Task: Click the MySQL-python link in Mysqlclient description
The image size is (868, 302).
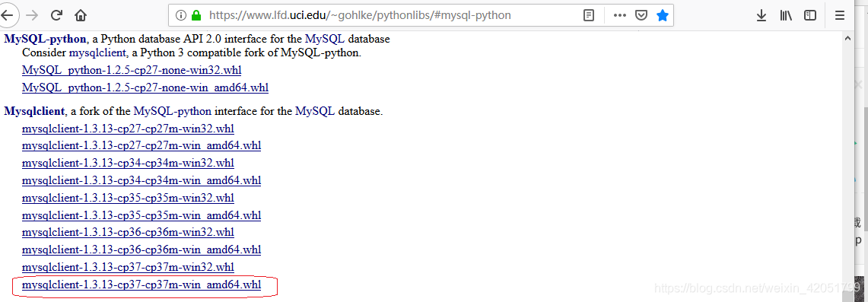Action: 172,111
